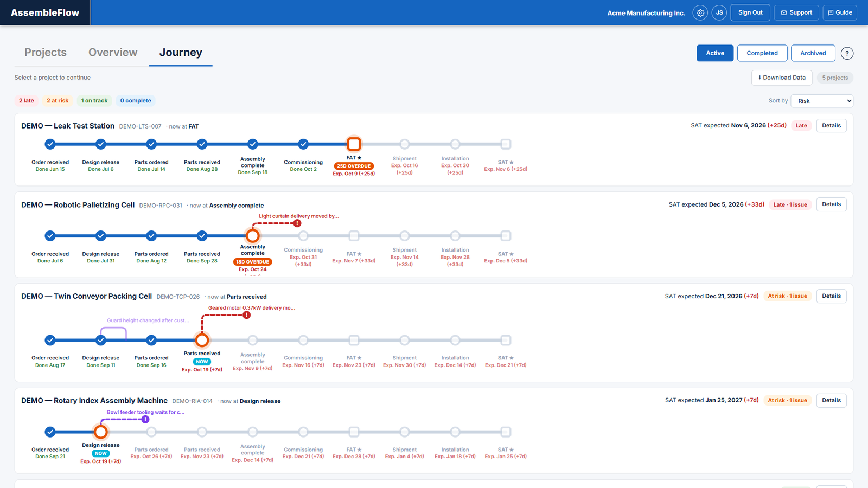Screen dimensions: 868x488
Task: Click Leak Test Station Order received checkmark
Action: point(50,144)
